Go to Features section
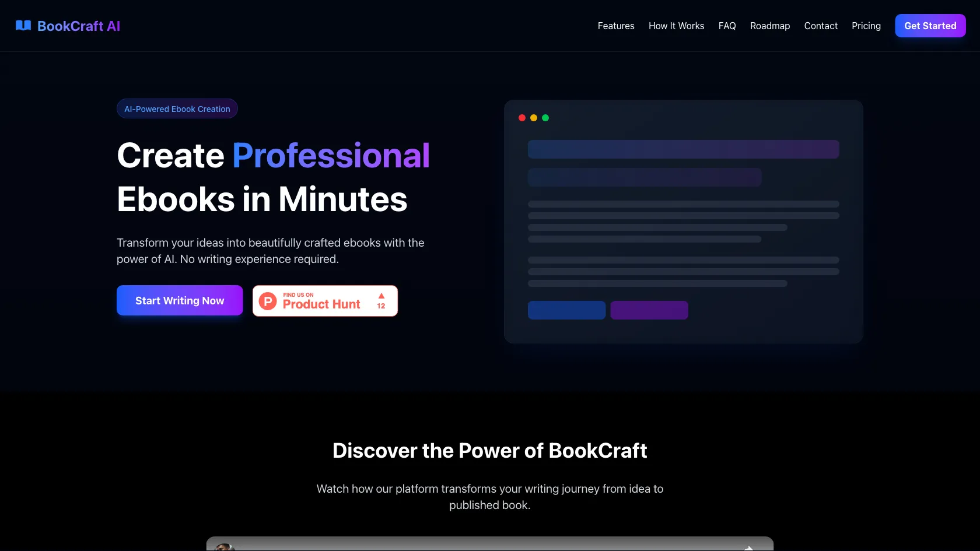The height and width of the screenshot is (551, 980). pos(616,26)
